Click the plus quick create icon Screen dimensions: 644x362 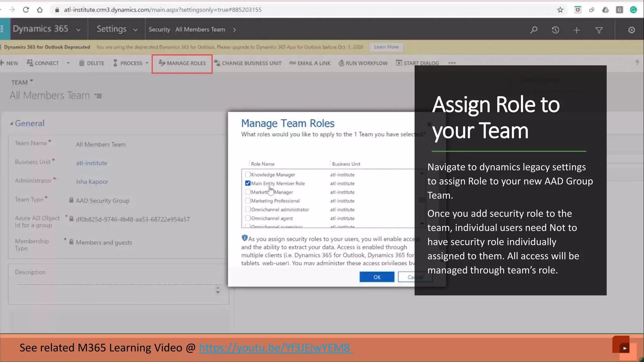[576, 30]
